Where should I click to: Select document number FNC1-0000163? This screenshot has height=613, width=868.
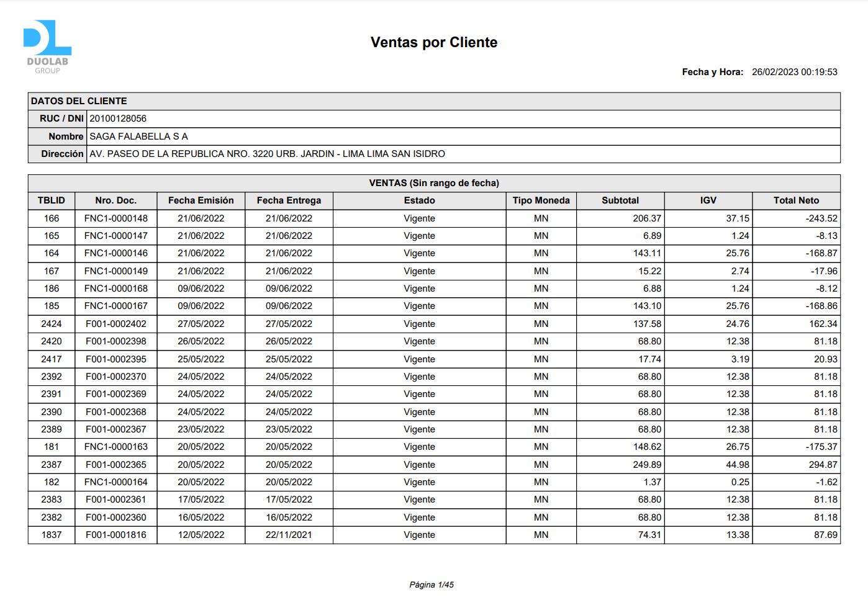pyautogui.click(x=116, y=447)
